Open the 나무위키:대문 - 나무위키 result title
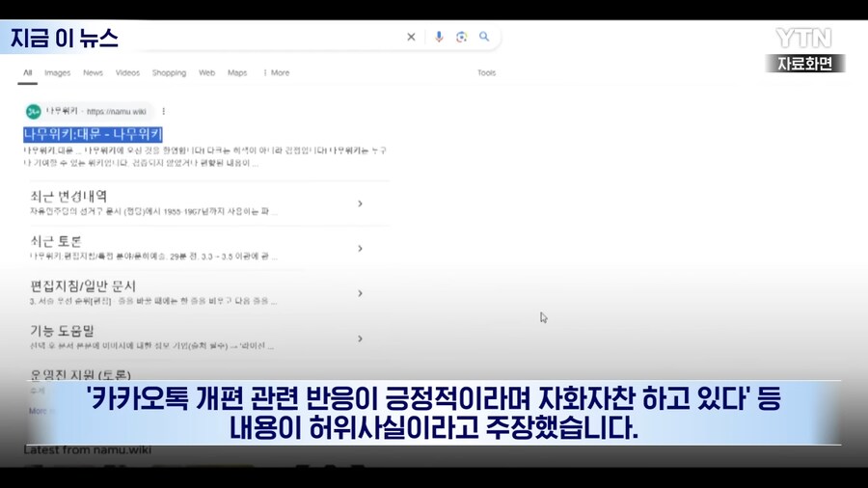Image resolution: width=868 pixels, height=488 pixels. (x=93, y=134)
